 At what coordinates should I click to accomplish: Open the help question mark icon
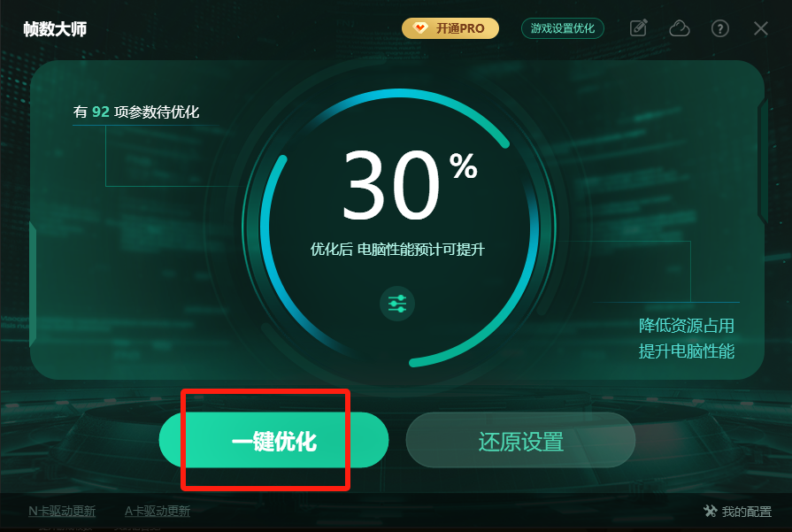point(719,28)
